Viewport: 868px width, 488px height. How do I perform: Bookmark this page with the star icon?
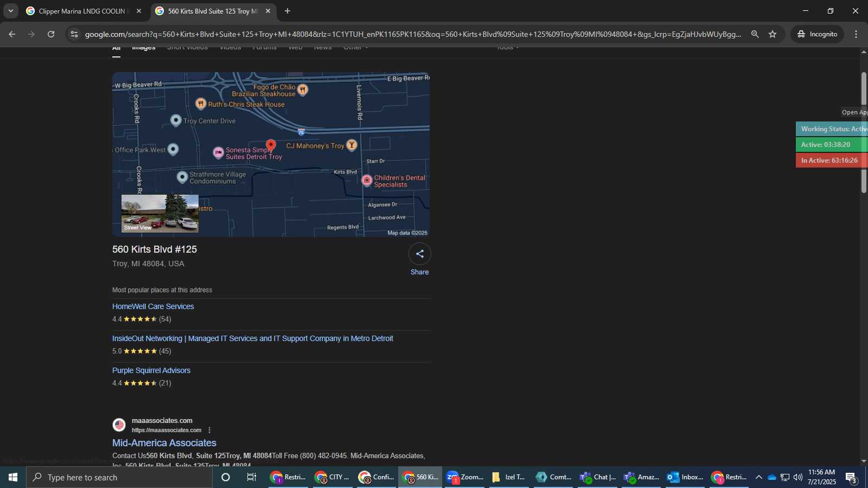coord(773,34)
